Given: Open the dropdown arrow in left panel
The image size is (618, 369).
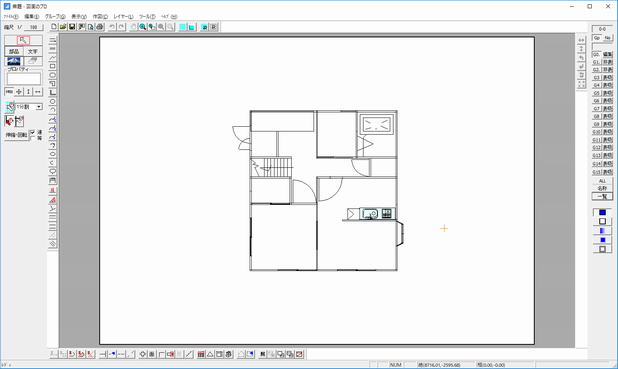Looking at the screenshot, I should (39, 107).
